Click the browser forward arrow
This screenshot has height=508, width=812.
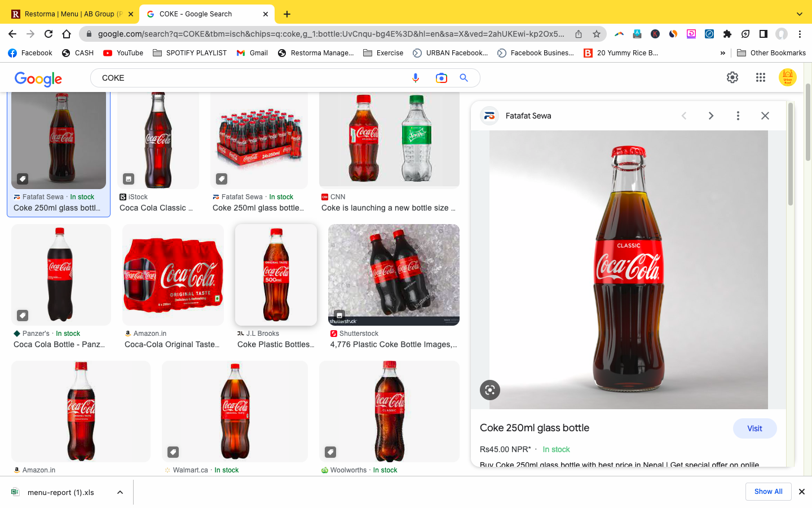[x=30, y=34]
